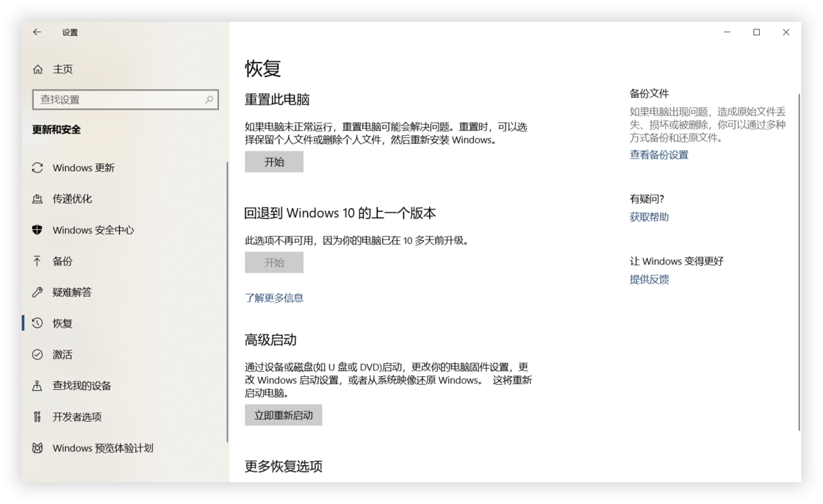823x504 pixels.
Task: Click the search magnifier icon
Action: tap(209, 99)
